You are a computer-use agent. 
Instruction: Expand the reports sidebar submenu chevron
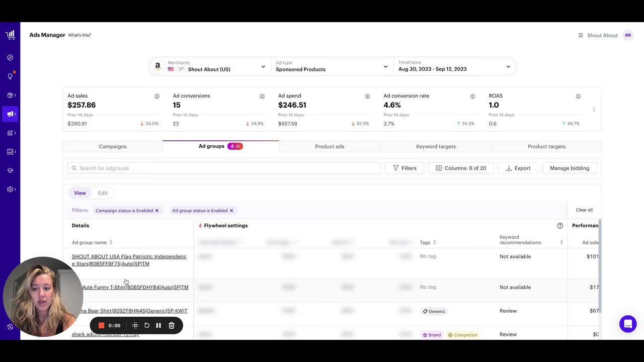point(16,152)
